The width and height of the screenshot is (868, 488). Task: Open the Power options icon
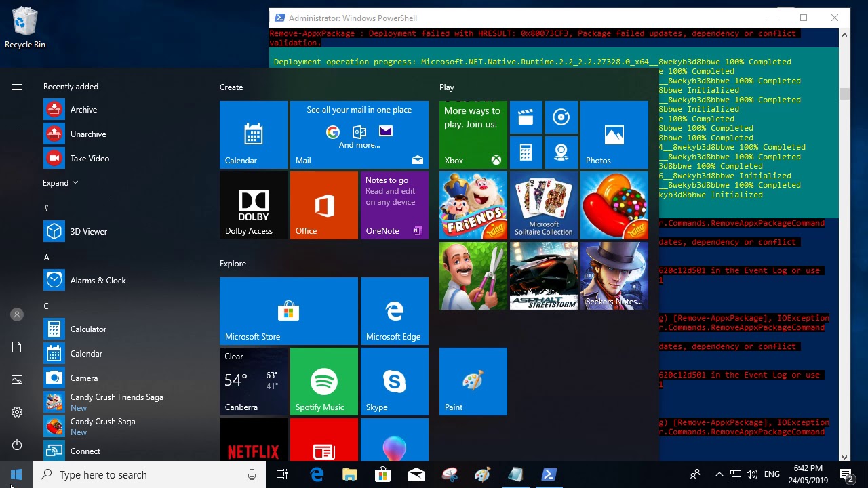tap(17, 445)
